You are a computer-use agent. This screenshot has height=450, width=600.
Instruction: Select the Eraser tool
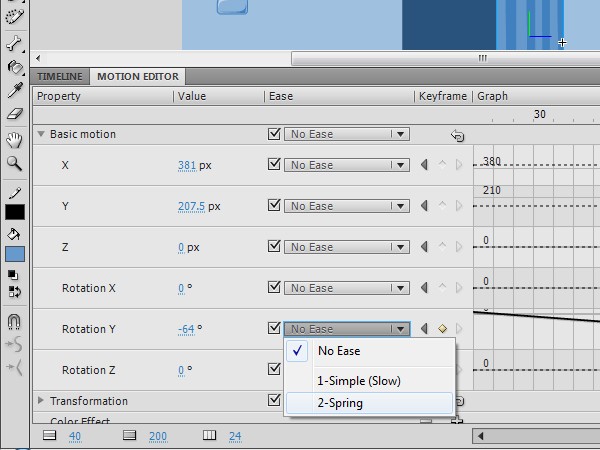[14, 113]
